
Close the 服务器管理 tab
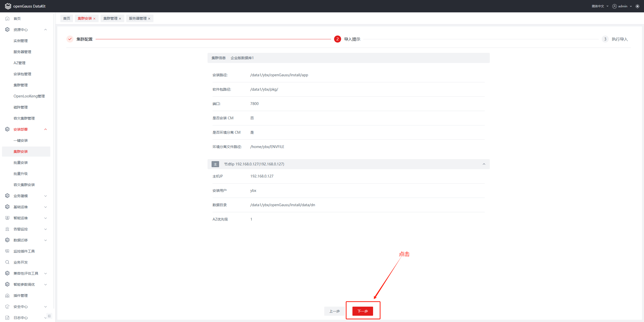(x=149, y=19)
